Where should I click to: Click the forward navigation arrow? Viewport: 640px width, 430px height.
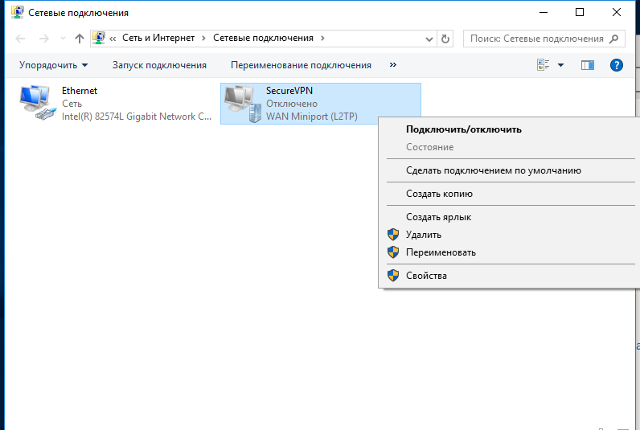pos(44,39)
